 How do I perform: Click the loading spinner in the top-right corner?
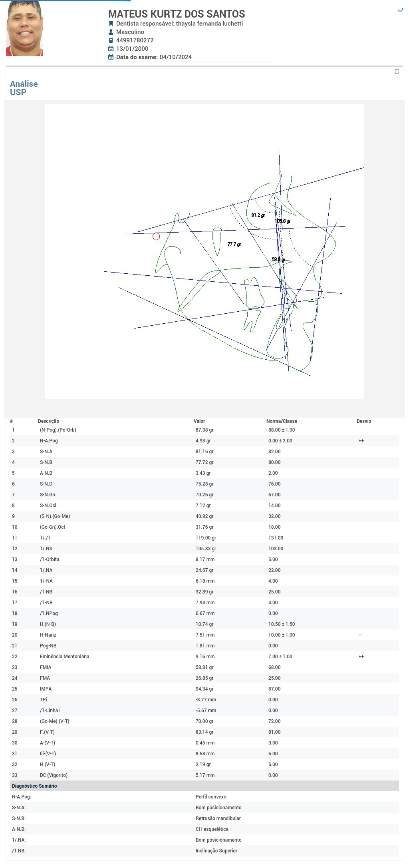tap(400, 9)
